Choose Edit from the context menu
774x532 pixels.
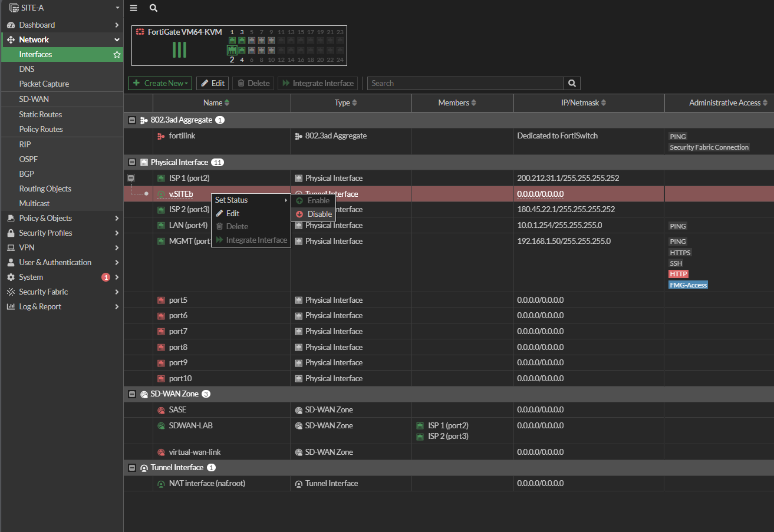pyautogui.click(x=232, y=213)
